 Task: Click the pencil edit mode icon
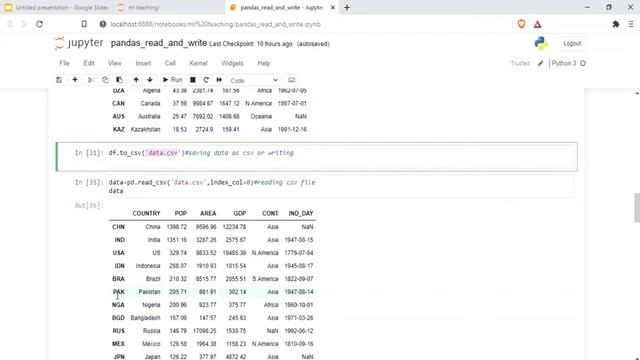pyautogui.click(x=540, y=63)
